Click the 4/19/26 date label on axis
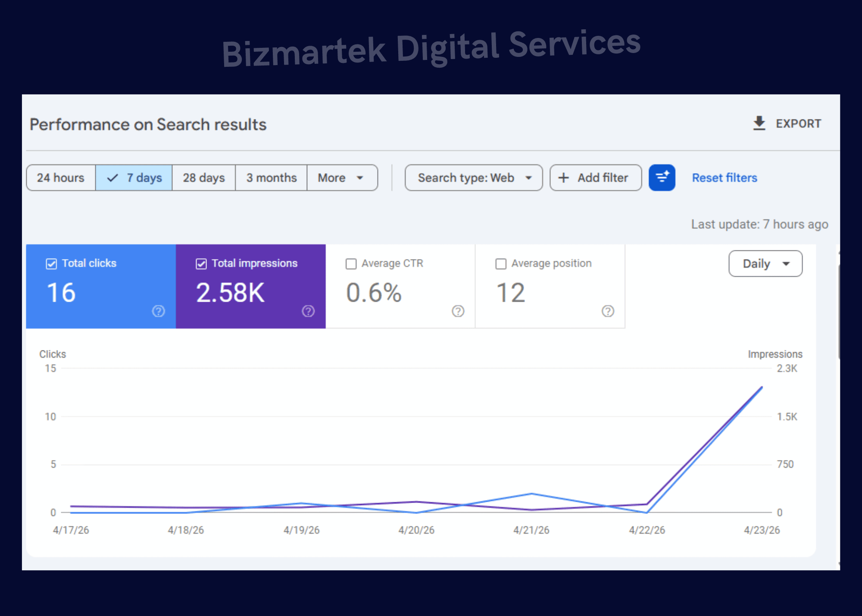The width and height of the screenshot is (862, 616). pyautogui.click(x=302, y=530)
